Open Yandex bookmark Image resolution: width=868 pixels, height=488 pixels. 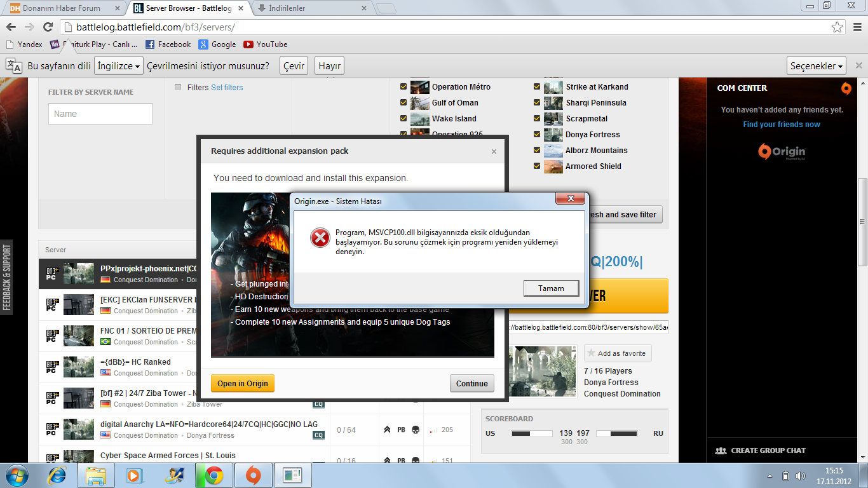[24, 44]
